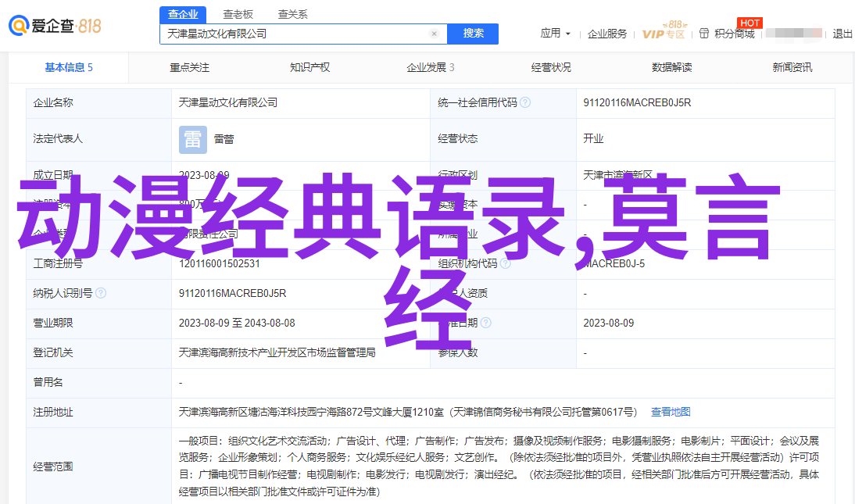Clear the search box with the x icon
Viewport: 855px width, 504px height.
click(x=434, y=34)
